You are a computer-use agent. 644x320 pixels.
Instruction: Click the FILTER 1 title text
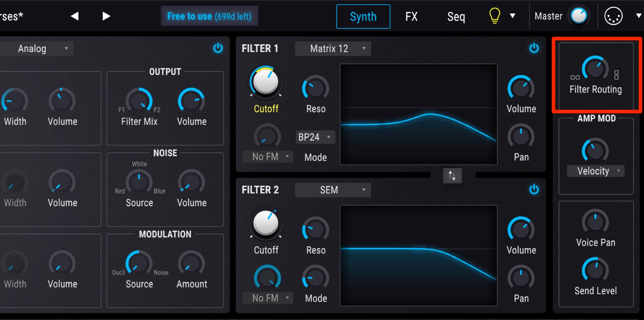point(260,48)
